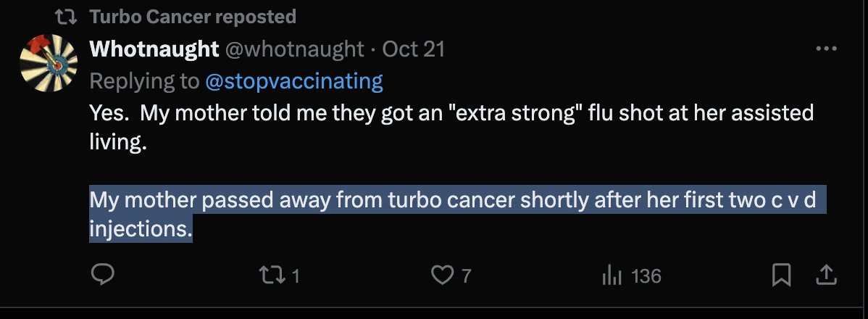The height and width of the screenshot is (319, 868).
Task: Reply to Whotnaught's post using comment icon
Action: coord(102,275)
